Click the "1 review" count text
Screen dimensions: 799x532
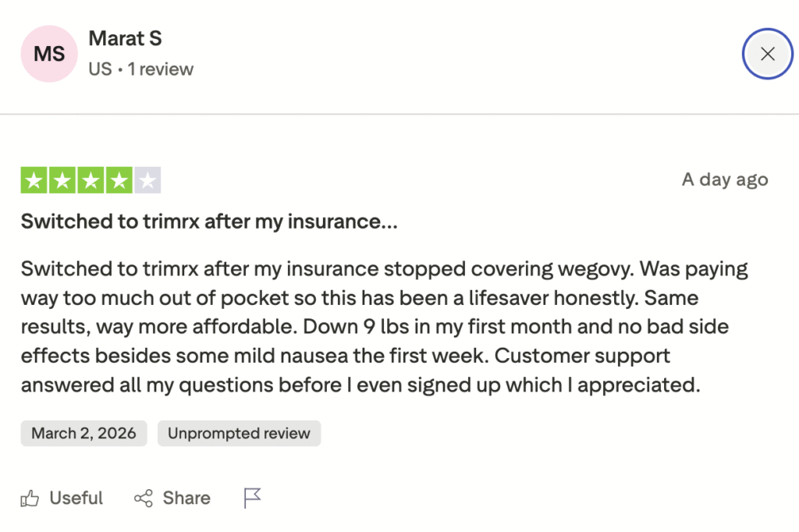pos(161,69)
